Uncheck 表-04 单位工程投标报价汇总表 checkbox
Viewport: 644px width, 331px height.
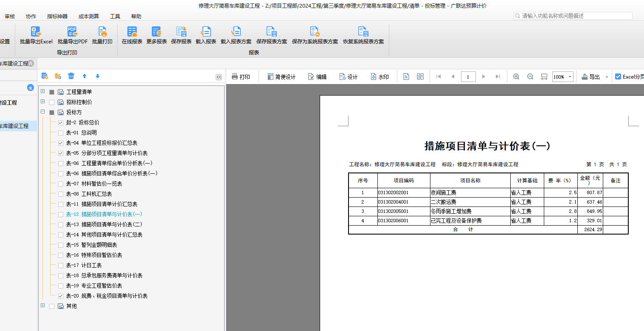coord(60,143)
